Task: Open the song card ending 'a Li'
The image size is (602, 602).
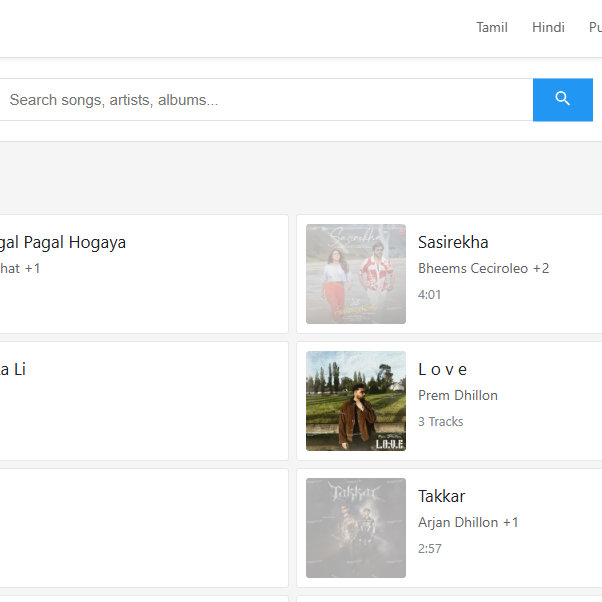Action: 13,369
